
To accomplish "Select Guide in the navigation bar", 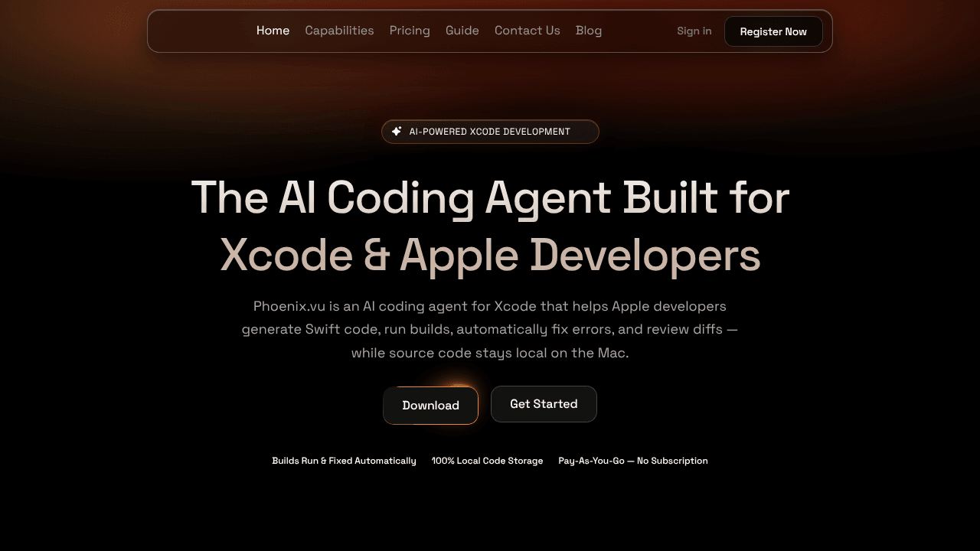I will 462,31.
